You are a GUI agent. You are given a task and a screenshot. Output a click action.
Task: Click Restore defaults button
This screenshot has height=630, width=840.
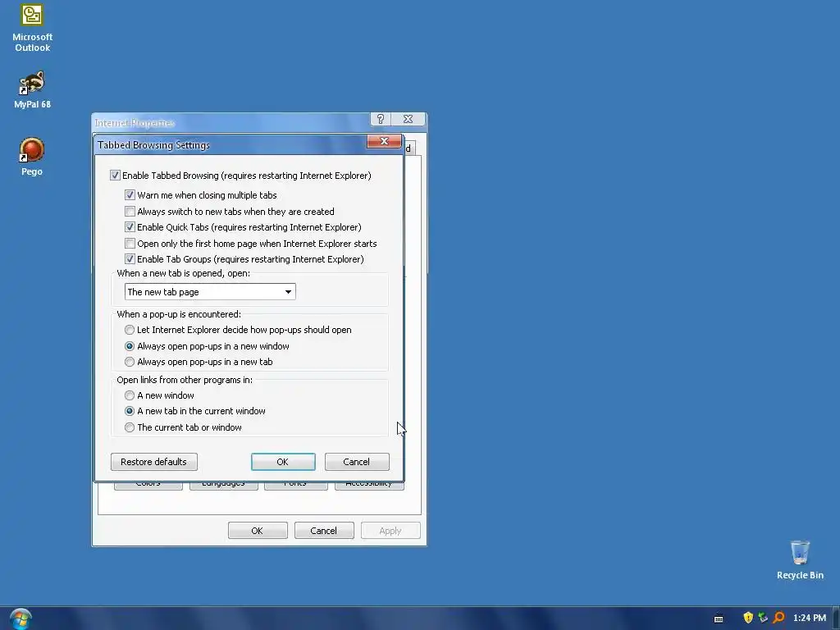coord(153,462)
